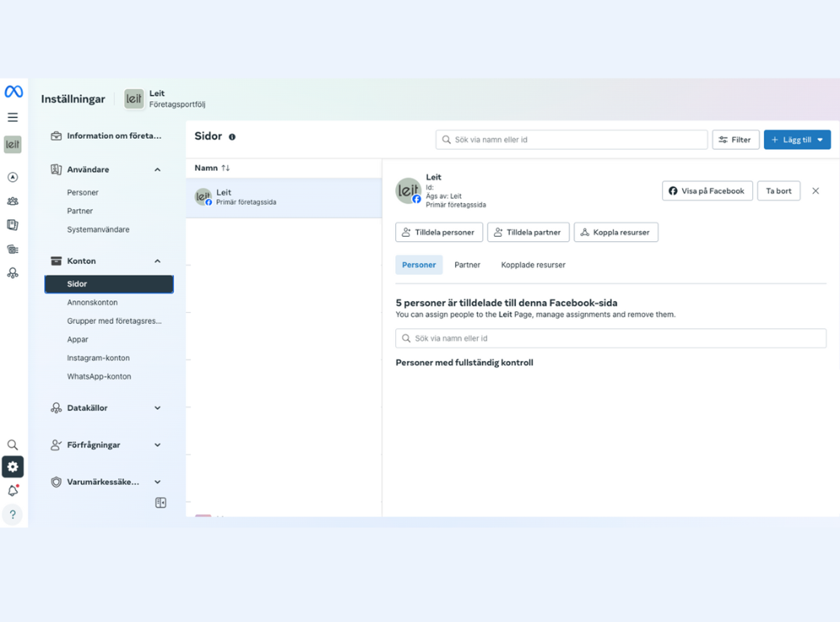Open the Lägg till dropdown
The image size is (840, 622).
click(x=797, y=140)
